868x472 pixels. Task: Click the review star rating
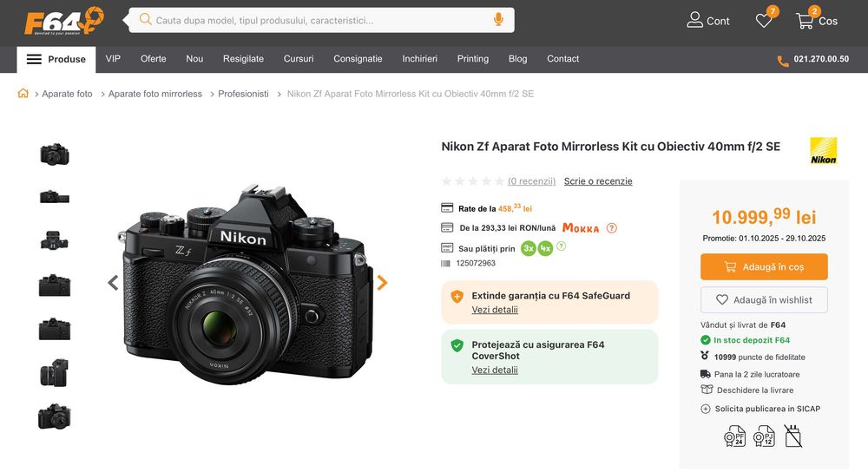(473, 181)
